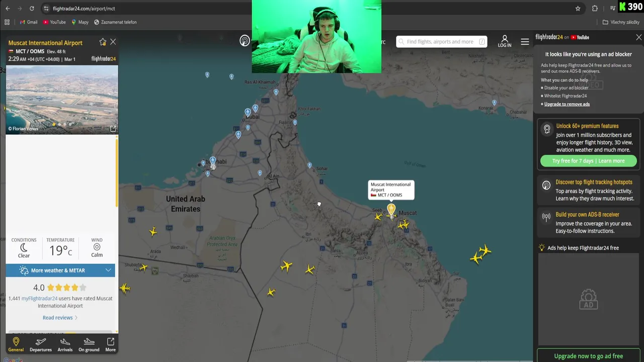Open the airport photo in full view
Viewport: 644px width, 362px height.
click(113, 129)
